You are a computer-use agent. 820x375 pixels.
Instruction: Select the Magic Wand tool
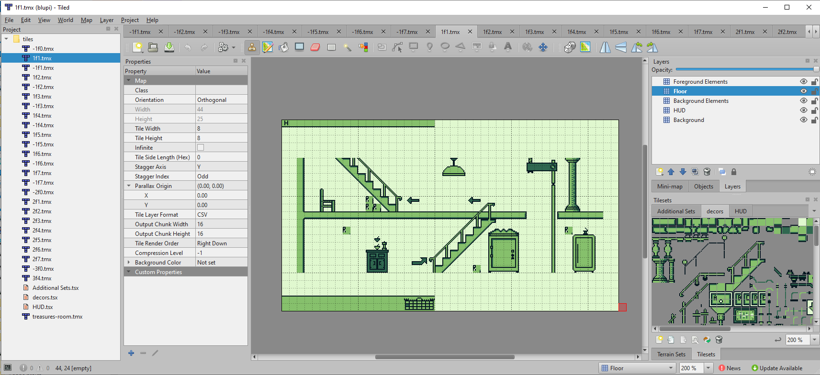pyautogui.click(x=347, y=48)
